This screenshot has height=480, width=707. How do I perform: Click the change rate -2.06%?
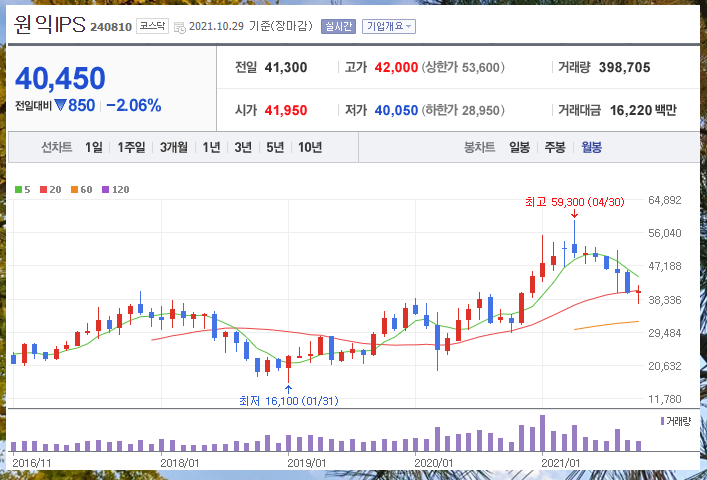coord(134,105)
